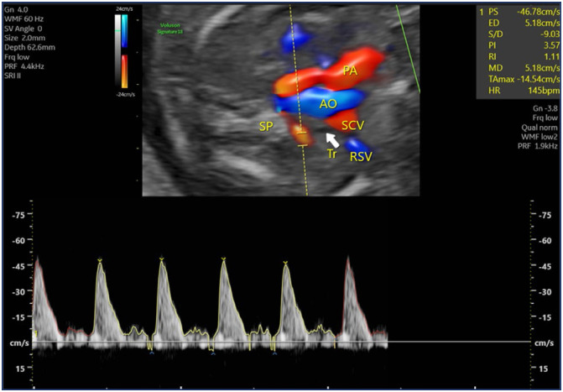Click the 'SP' label on the image
This screenshot has width=563, height=392.
point(266,126)
